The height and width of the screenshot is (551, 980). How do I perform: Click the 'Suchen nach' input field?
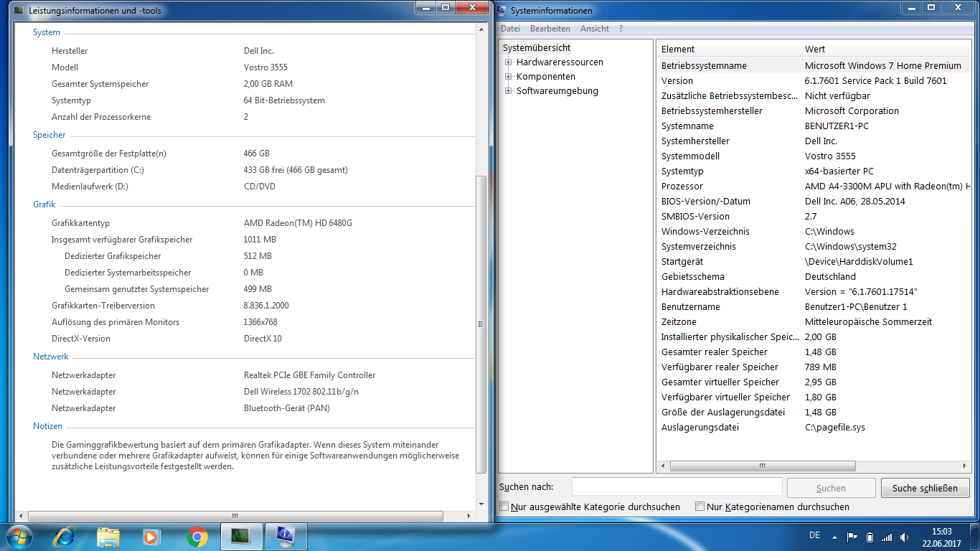point(677,487)
